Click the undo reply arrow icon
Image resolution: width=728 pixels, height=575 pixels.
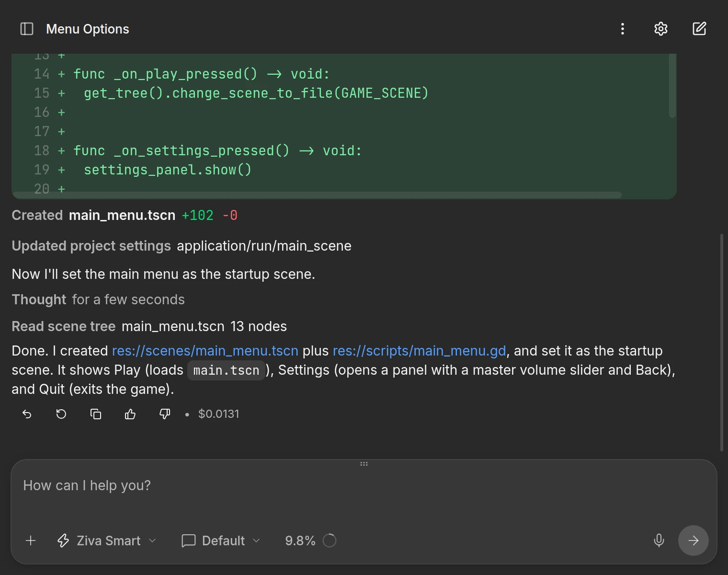click(x=27, y=414)
